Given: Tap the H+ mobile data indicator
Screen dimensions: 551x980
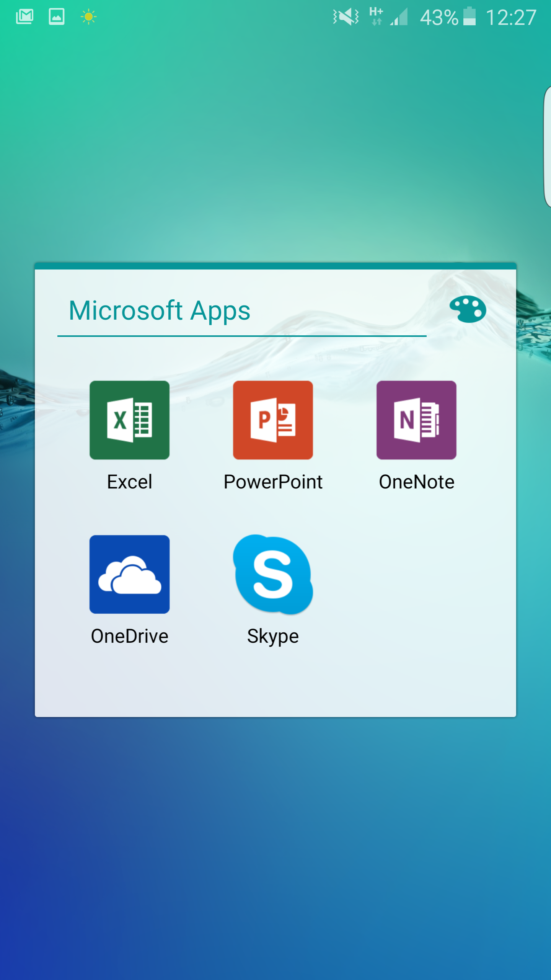Looking at the screenshot, I should pyautogui.click(x=376, y=17).
